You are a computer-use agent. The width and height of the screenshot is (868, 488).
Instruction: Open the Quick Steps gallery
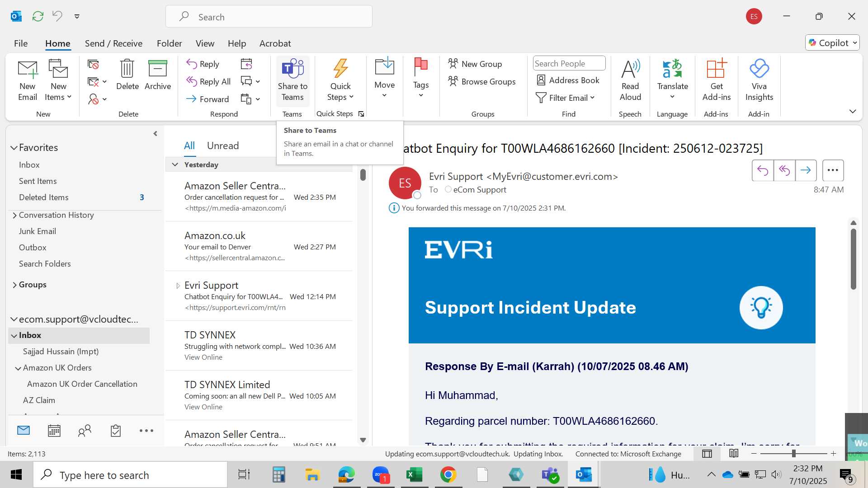coord(340,80)
